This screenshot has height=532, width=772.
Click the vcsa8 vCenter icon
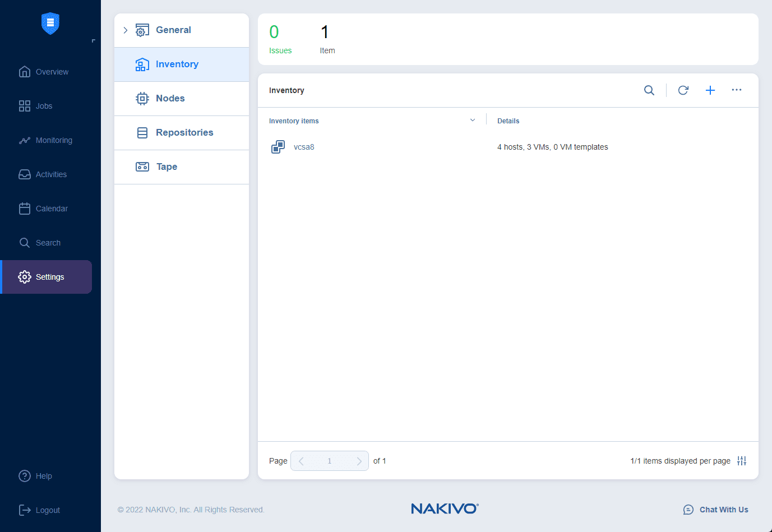tap(278, 146)
